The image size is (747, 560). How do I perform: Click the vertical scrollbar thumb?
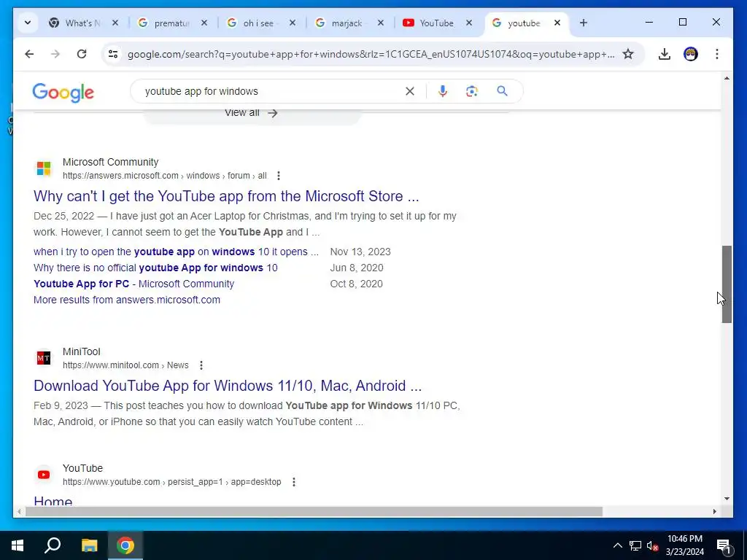(x=727, y=284)
